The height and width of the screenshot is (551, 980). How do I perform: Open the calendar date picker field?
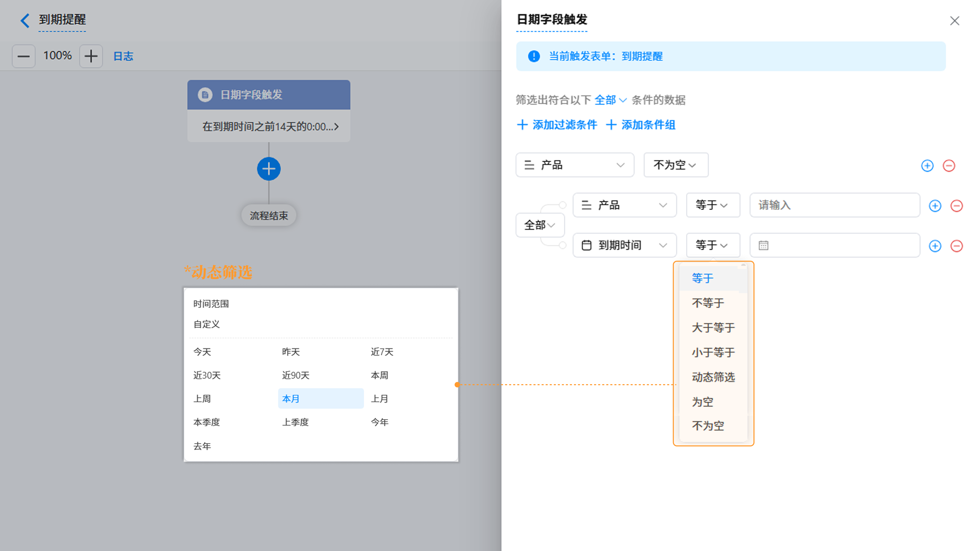835,245
